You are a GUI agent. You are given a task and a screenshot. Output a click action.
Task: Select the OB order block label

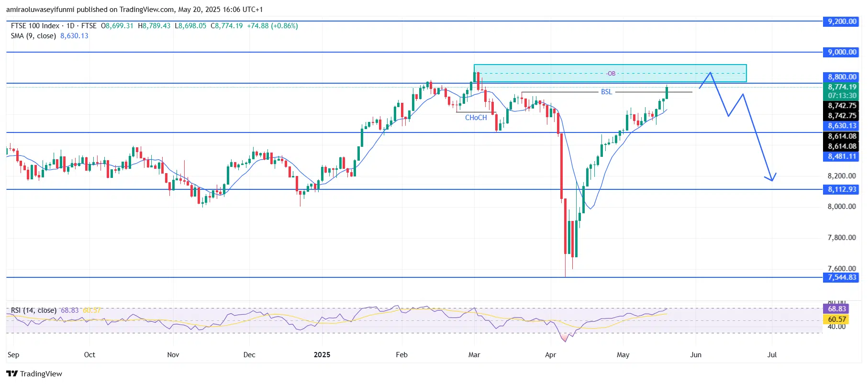point(611,74)
